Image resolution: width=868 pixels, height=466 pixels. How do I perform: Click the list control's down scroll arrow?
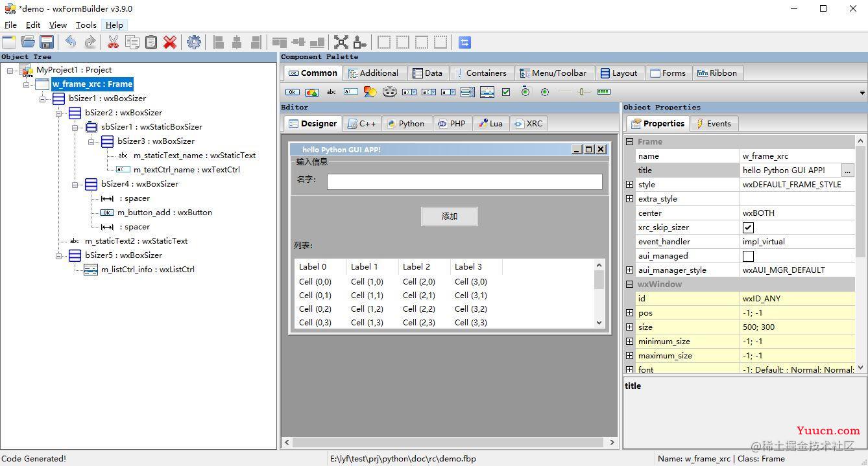(599, 322)
